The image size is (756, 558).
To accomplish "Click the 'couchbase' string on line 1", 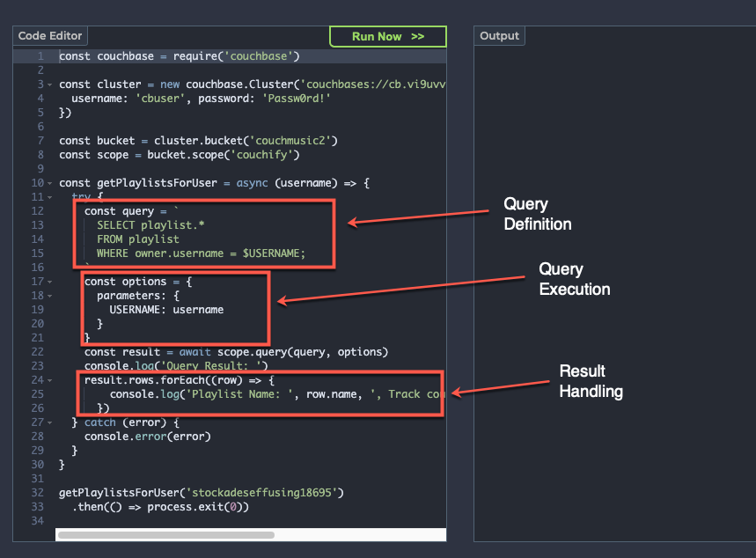I will 259,56.
